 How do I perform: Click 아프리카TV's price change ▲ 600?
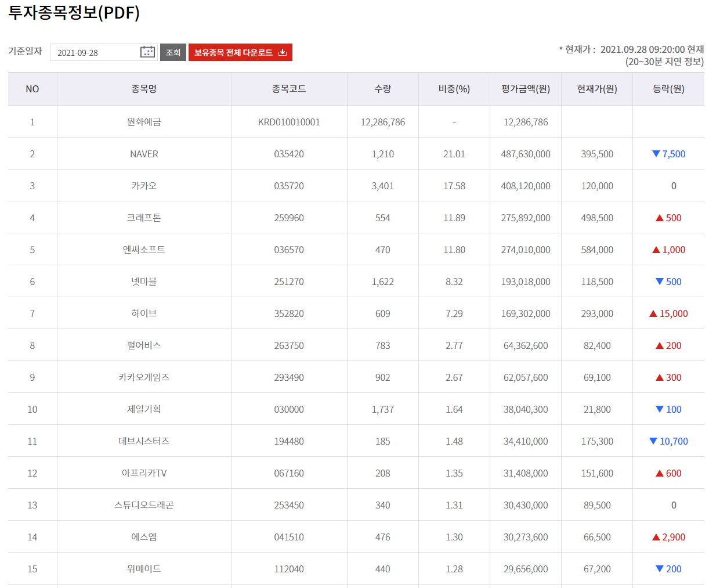[669, 473]
